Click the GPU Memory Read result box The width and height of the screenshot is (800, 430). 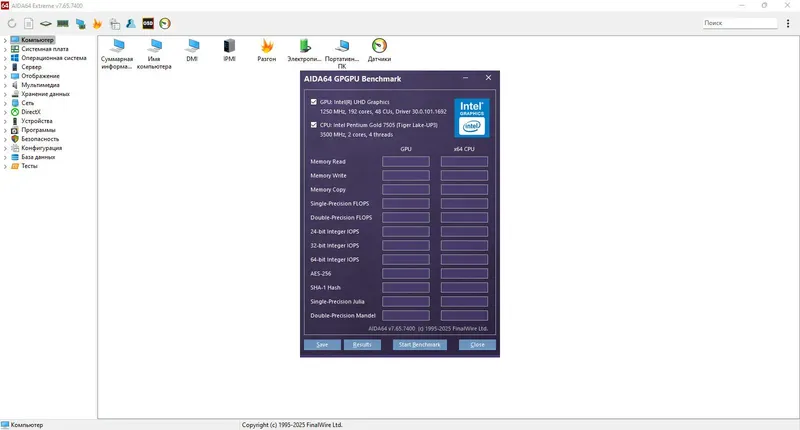click(406, 162)
